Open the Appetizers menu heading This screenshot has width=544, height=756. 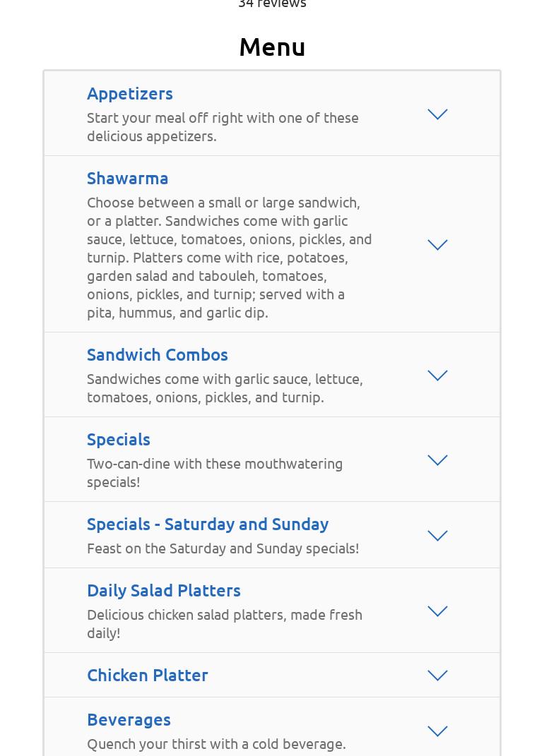tap(130, 93)
